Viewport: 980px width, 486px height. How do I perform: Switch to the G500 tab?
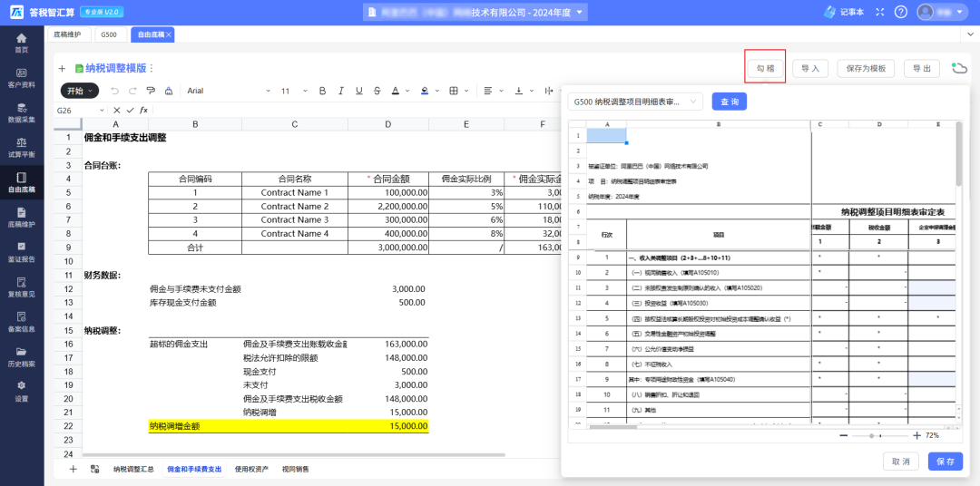[x=108, y=34]
